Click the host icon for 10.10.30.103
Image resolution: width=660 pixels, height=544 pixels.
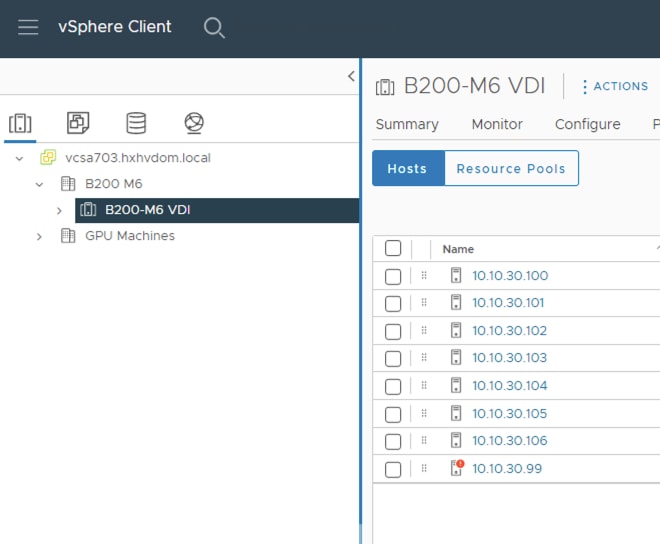point(456,357)
